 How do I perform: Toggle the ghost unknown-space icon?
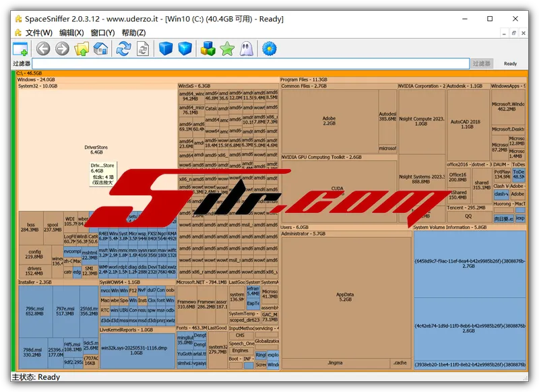[x=247, y=48]
